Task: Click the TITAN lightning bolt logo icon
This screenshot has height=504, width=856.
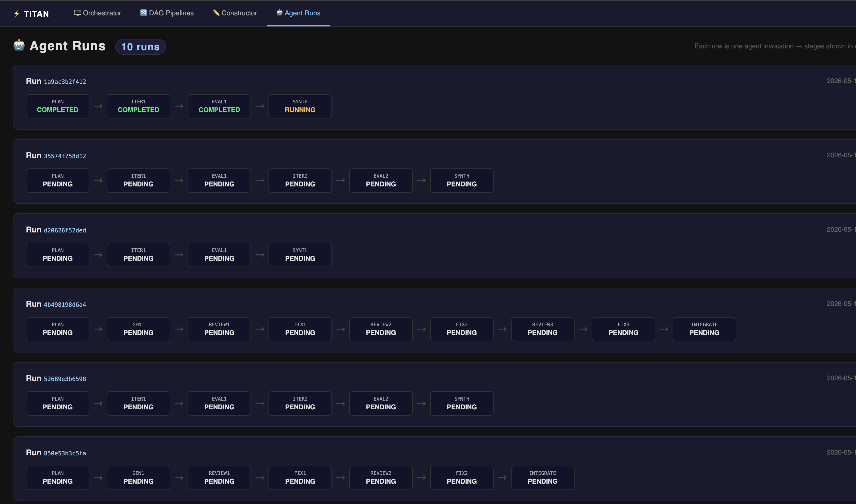Action: [x=17, y=13]
